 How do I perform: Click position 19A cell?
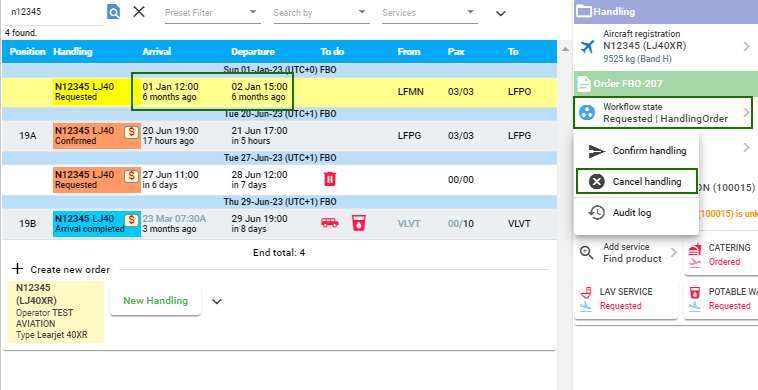coord(28,136)
